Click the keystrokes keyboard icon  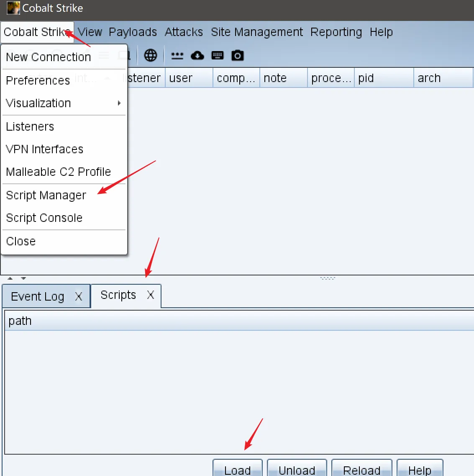[218, 55]
